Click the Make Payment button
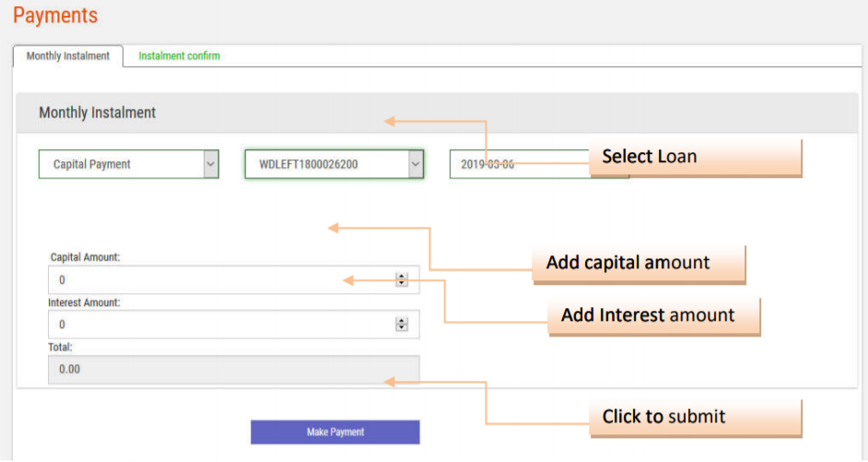The image size is (868, 462). point(334,432)
